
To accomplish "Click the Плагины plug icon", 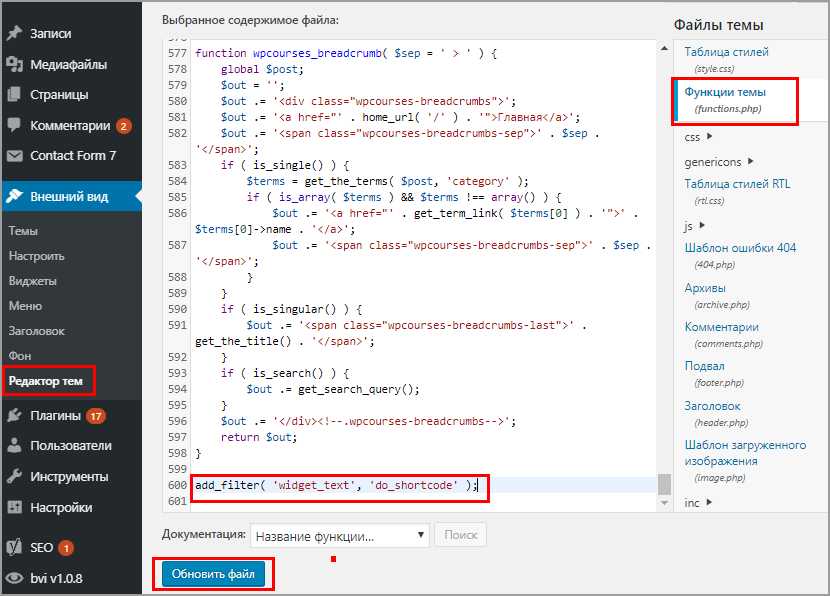I will (x=14, y=415).
